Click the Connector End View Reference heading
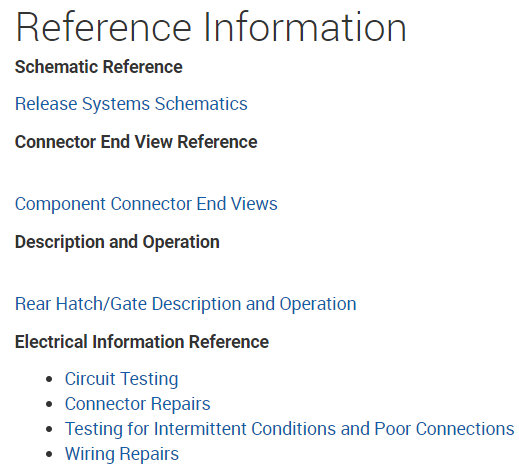The width and height of the screenshot is (519, 472). click(136, 142)
